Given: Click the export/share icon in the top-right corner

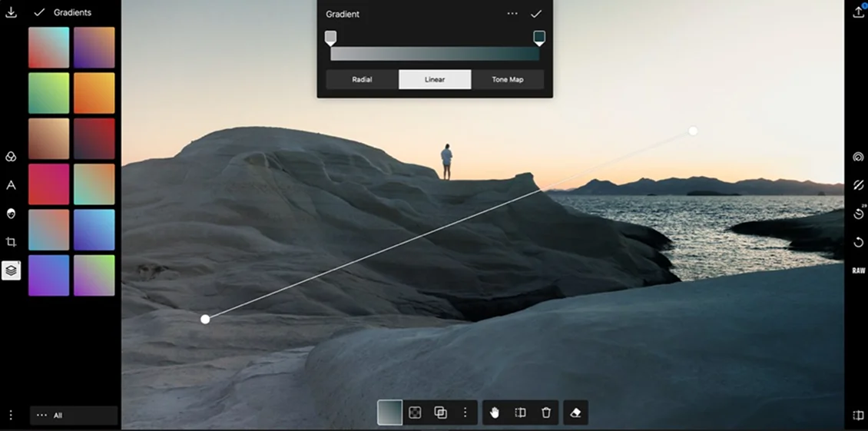Looking at the screenshot, I should coord(858,12).
